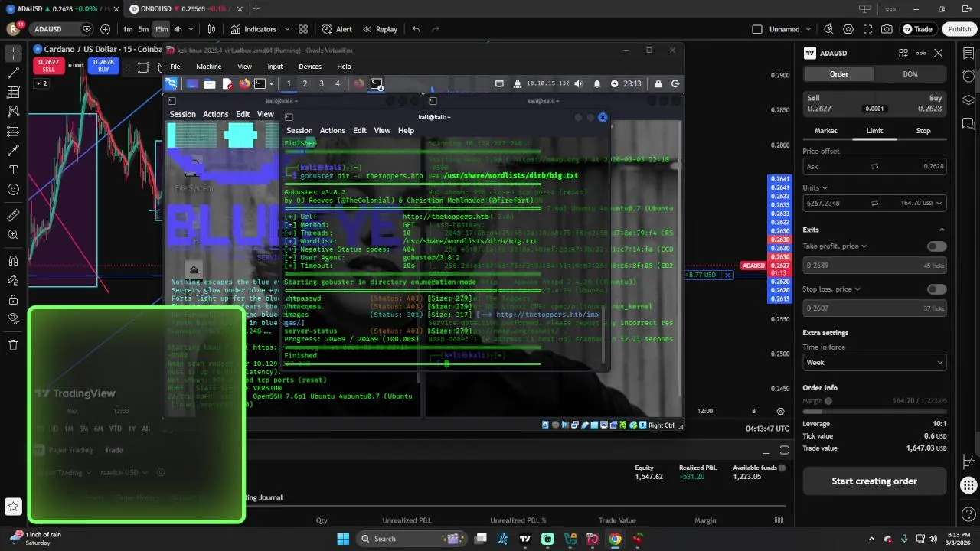
Task: Click the Publish button
Action: click(959, 29)
